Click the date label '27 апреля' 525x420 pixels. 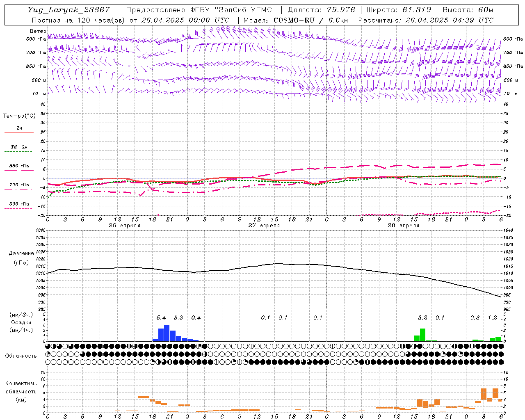click(264, 226)
